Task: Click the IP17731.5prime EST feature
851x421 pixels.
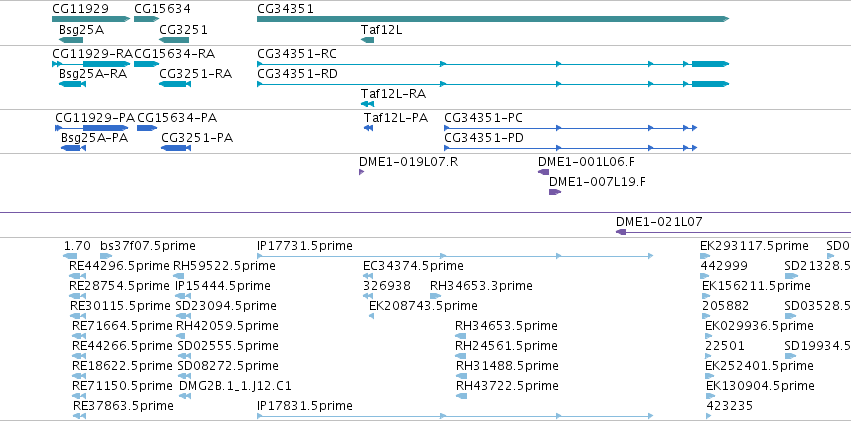Action: 455,256
